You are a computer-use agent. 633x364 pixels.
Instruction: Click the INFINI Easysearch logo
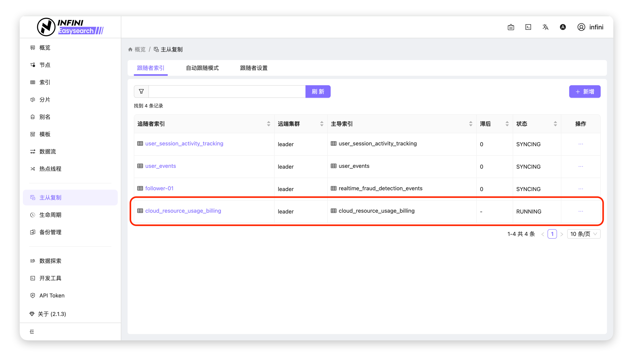[70, 27]
